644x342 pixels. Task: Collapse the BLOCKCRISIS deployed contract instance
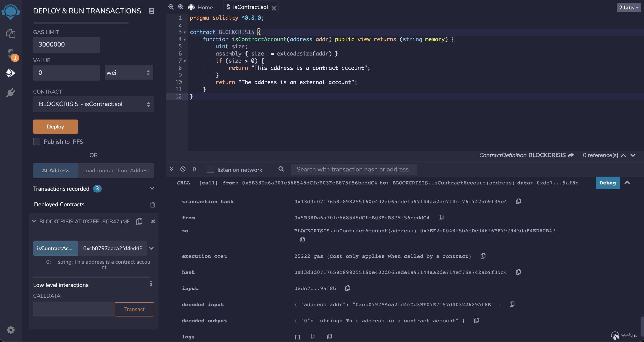(x=34, y=221)
